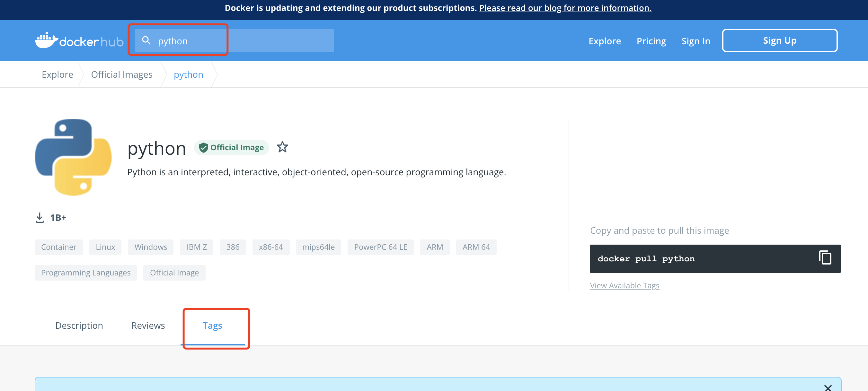
Task: Select the Tags tab
Action: 212,325
